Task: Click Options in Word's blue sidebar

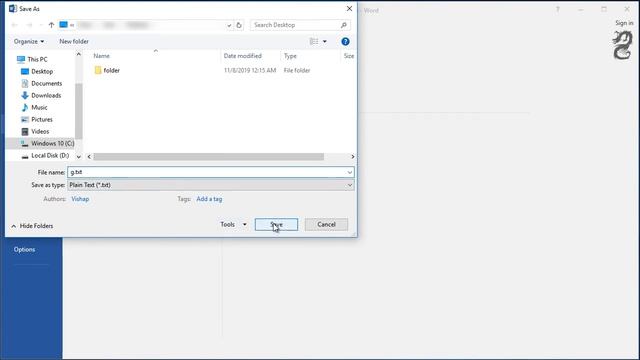Action: point(24,249)
